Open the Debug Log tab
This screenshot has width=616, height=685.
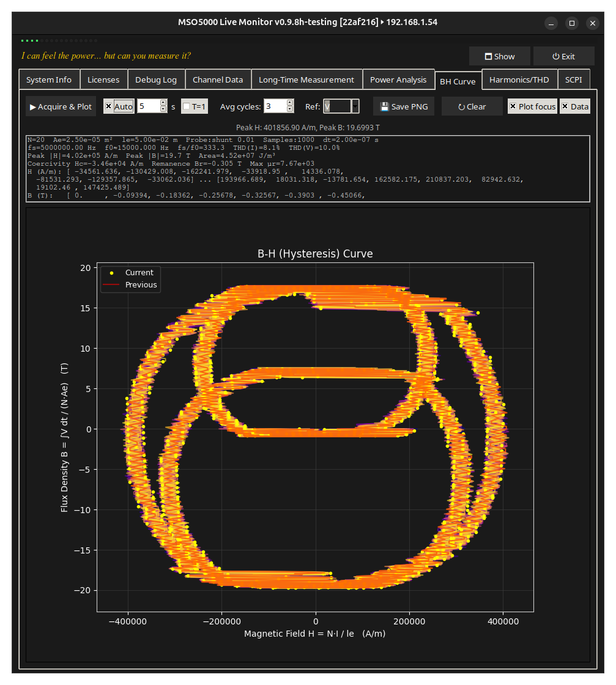(156, 80)
